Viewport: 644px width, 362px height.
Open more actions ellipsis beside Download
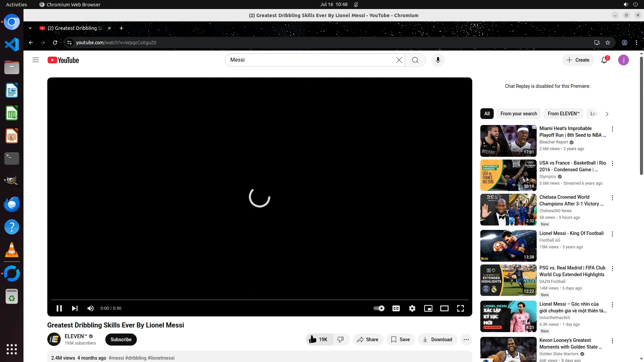pyautogui.click(x=466, y=340)
